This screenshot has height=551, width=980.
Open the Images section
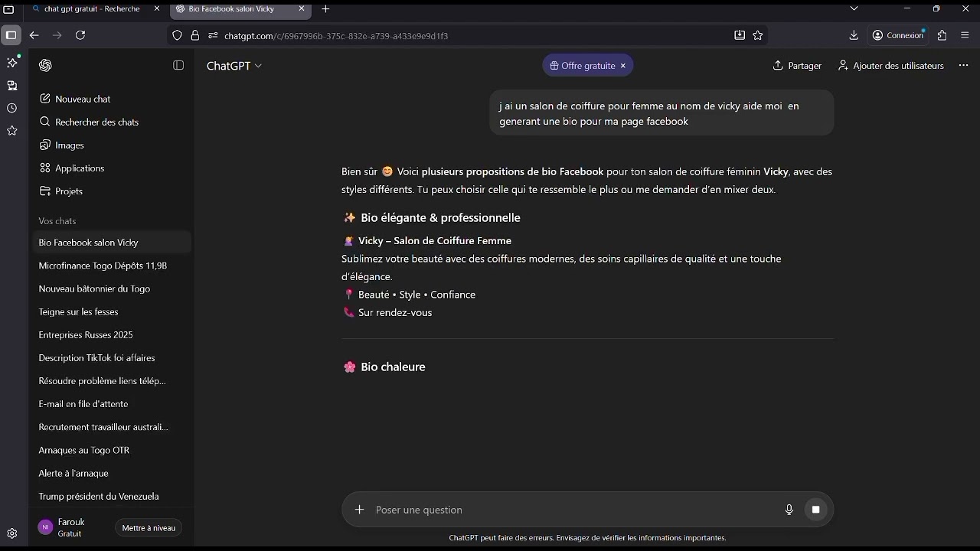[x=111, y=145]
